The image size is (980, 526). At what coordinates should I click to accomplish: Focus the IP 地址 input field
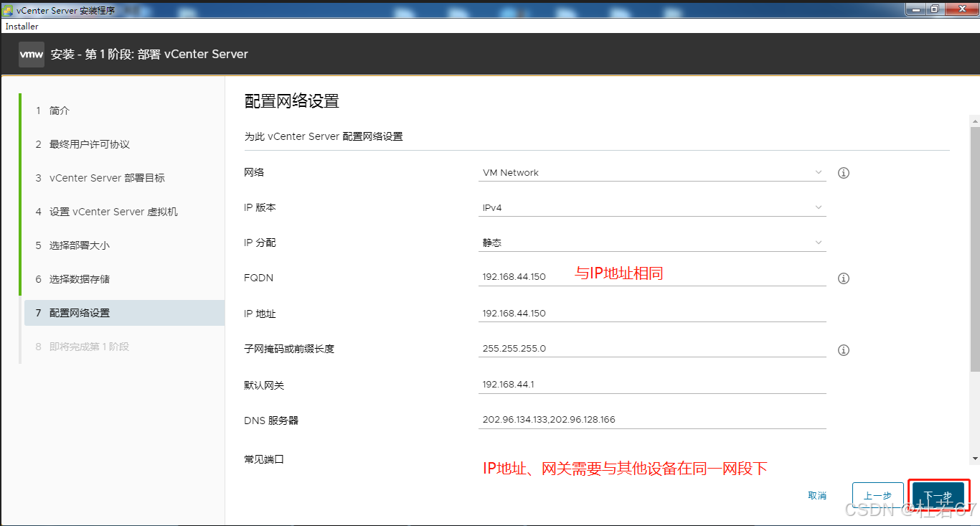[x=652, y=314]
